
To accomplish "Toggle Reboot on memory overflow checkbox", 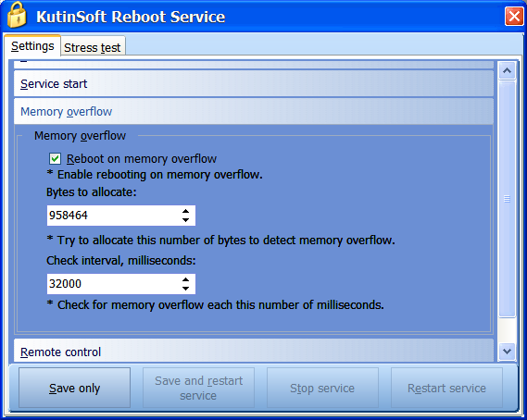I will coord(56,158).
